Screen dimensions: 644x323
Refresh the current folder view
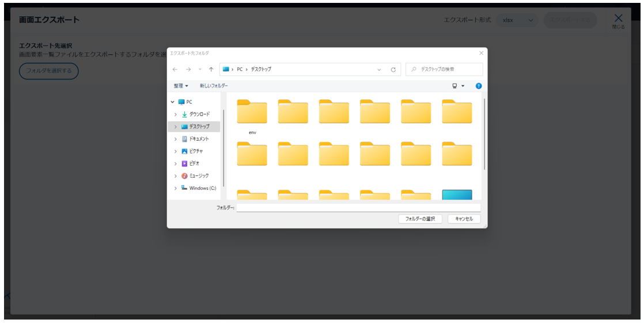(393, 69)
